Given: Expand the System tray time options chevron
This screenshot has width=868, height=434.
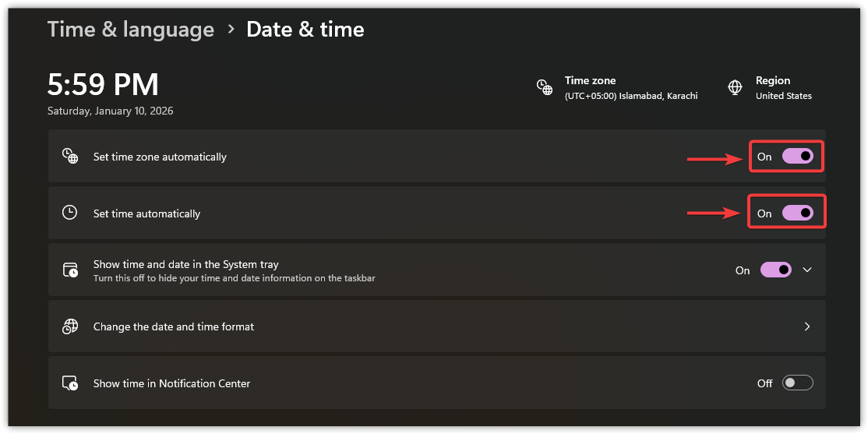Looking at the screenshot, I should (807, 270).
